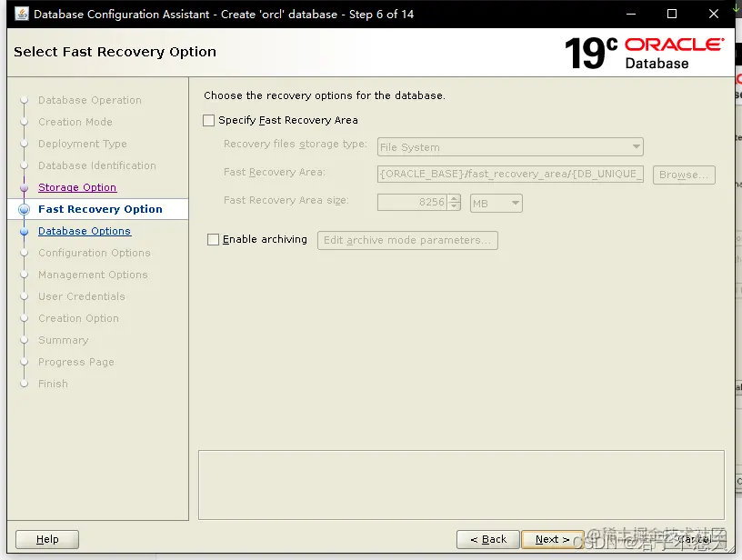Click the Deployment Type step label
Viewport: 742px width, 560px height.
pos(83,144)
